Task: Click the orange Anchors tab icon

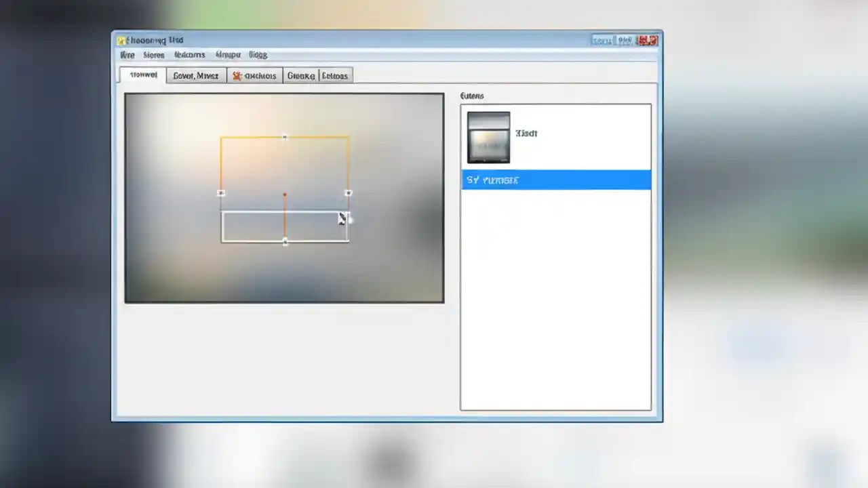Action: [237, 75]
